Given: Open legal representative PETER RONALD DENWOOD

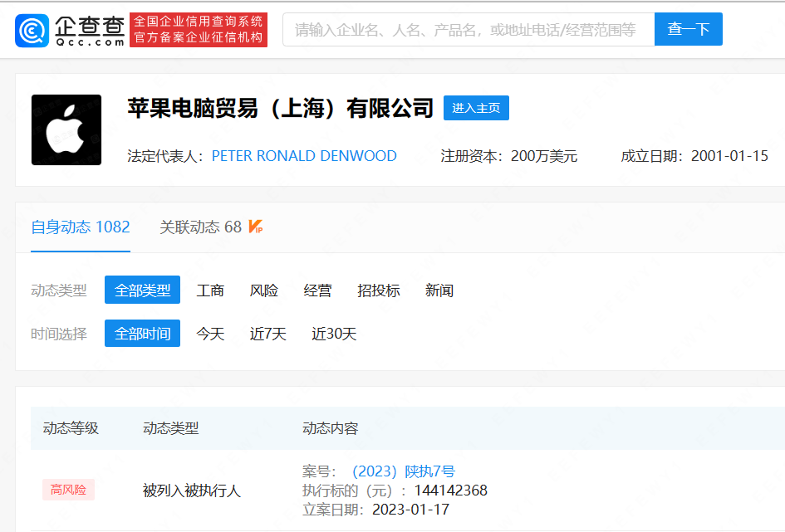Looking at the screenshot, I should 303,156.
